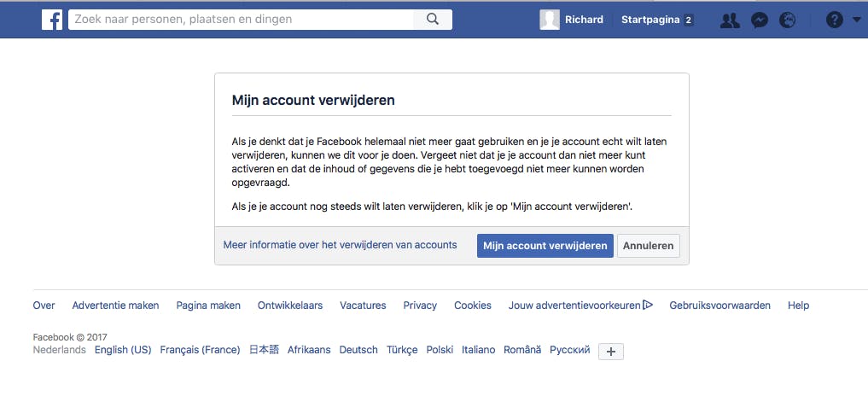Image resolution: width=868 pixels, height=396 pixels.
Task: Click the help question mark icon
Action: point(834,20)
